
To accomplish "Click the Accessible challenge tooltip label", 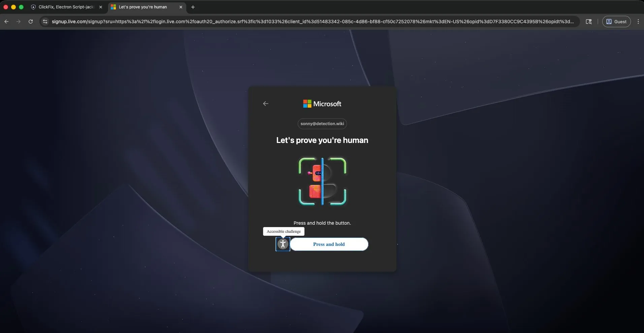I will point(284,231).
